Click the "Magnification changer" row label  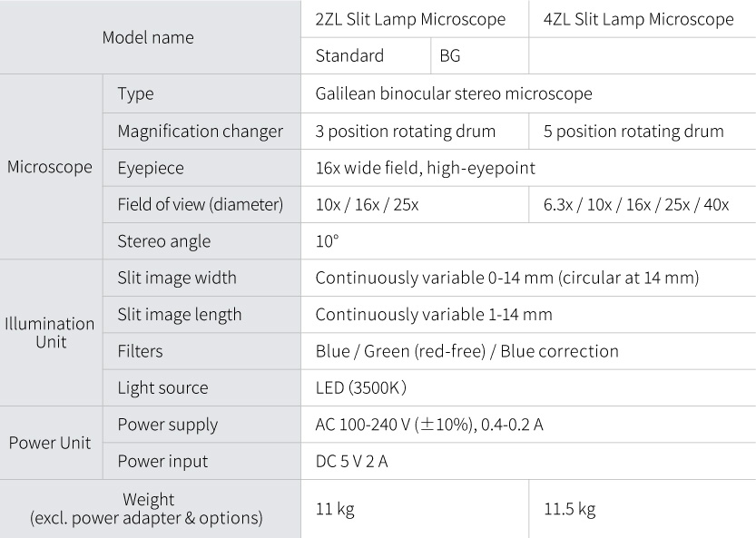200,131
